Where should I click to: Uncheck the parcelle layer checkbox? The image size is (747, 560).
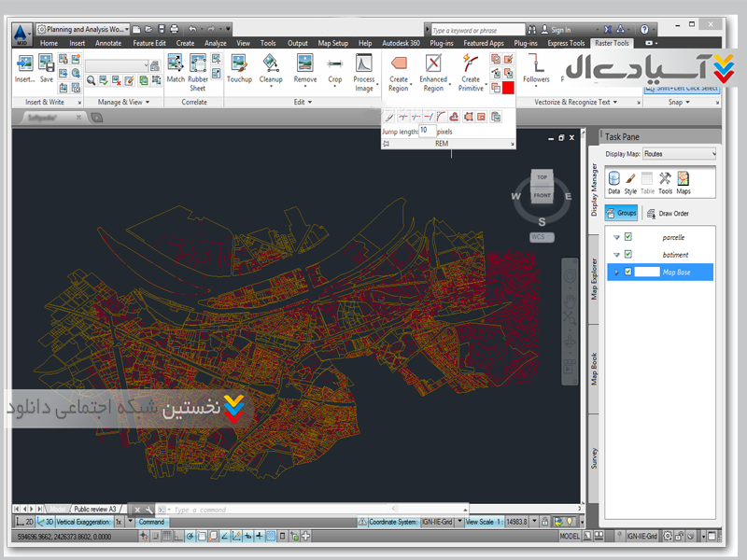[628, 237]
